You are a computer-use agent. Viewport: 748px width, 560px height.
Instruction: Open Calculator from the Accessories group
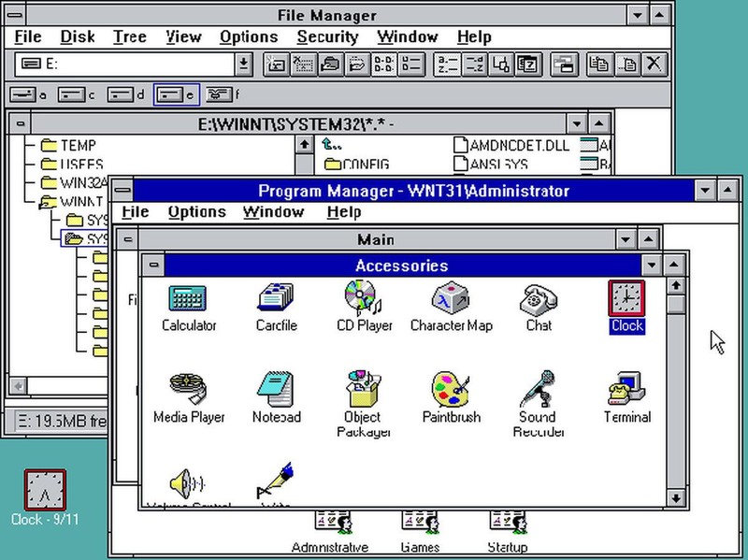pos(187,299)
